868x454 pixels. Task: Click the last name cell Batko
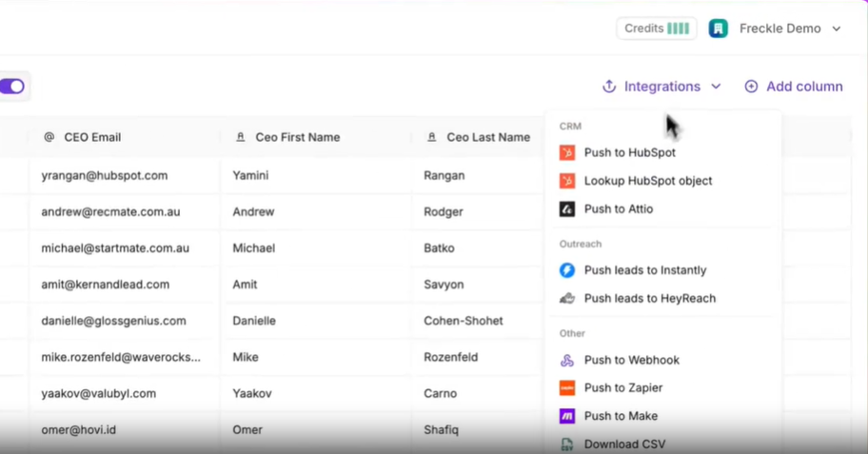479,248
